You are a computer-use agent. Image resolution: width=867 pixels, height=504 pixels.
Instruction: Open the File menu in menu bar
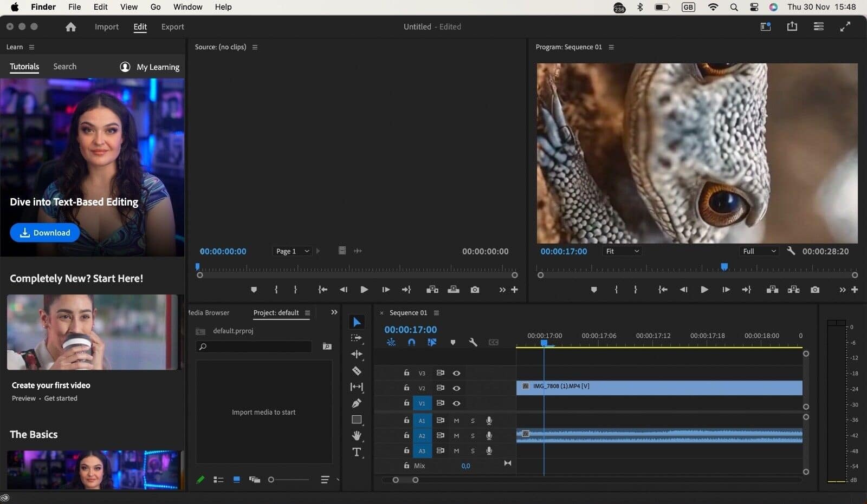point(75,7)
